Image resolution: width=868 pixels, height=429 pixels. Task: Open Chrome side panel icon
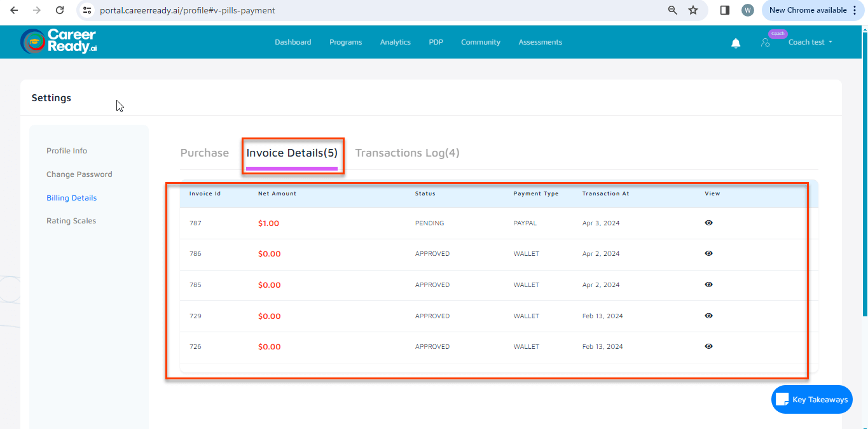724,10
